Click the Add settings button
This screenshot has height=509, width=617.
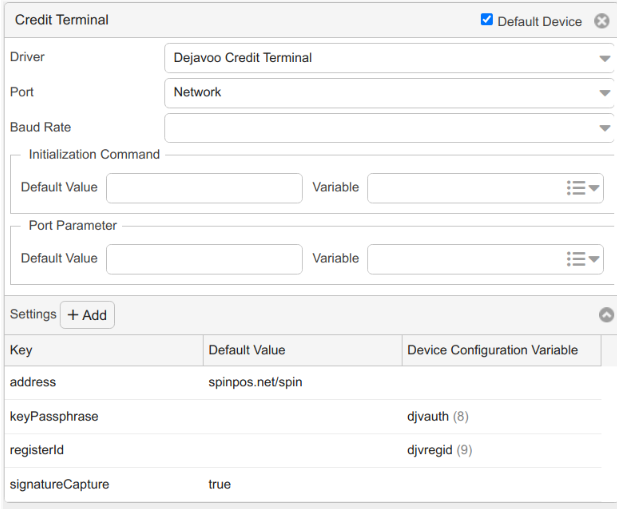87,315
